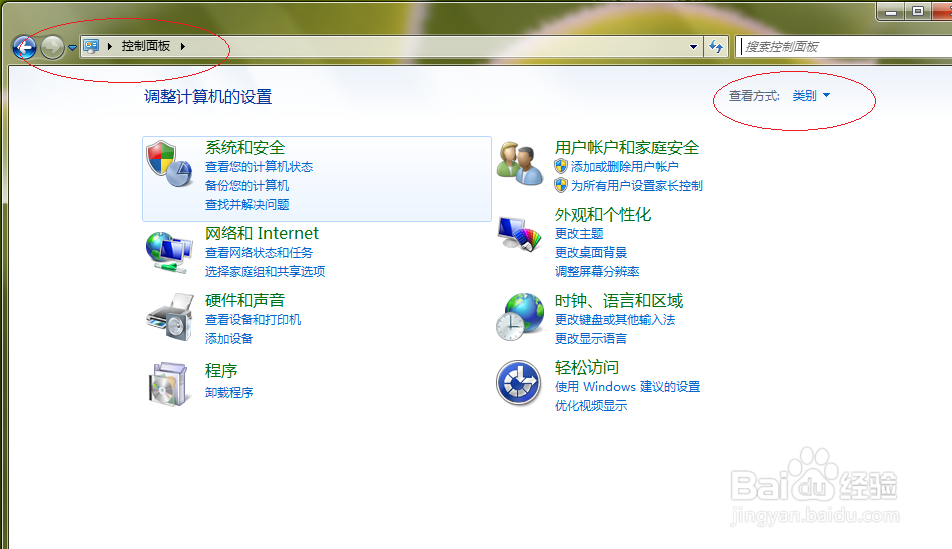Click the refresh button beside address bar
Screen dimensions: 952x549
[x=716, y=47]
